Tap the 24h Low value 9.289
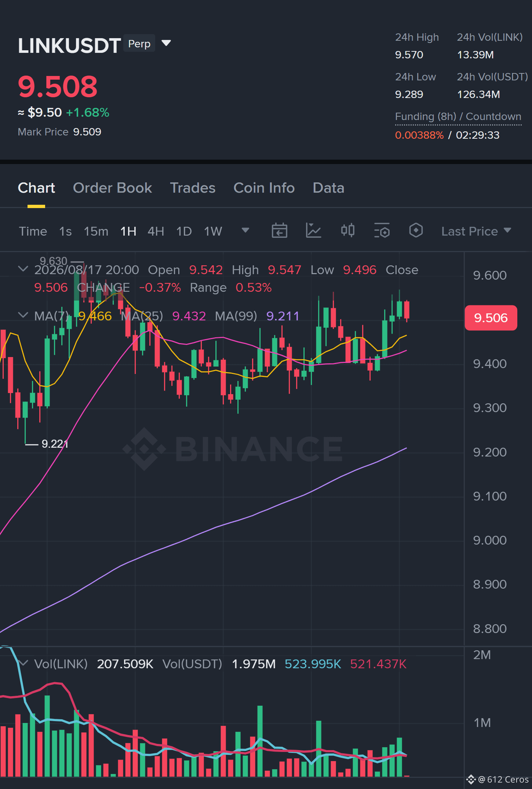Image resolution: width=532 pixels, height=789 pixels. (409, 94)
